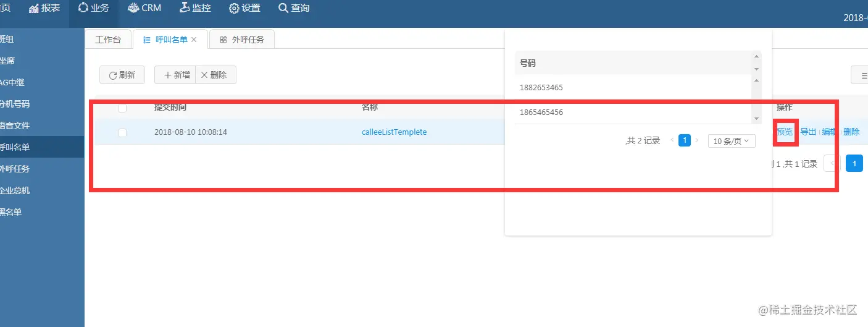Click the 删除 link in the row
The height and width of the screenshot is (327, 868).
point(851,132)
